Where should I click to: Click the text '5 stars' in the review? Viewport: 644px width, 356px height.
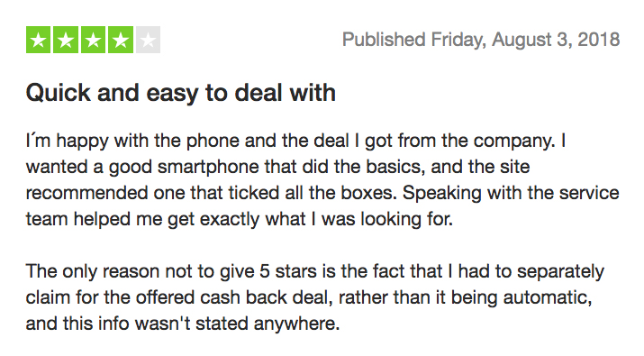(285, 271)
